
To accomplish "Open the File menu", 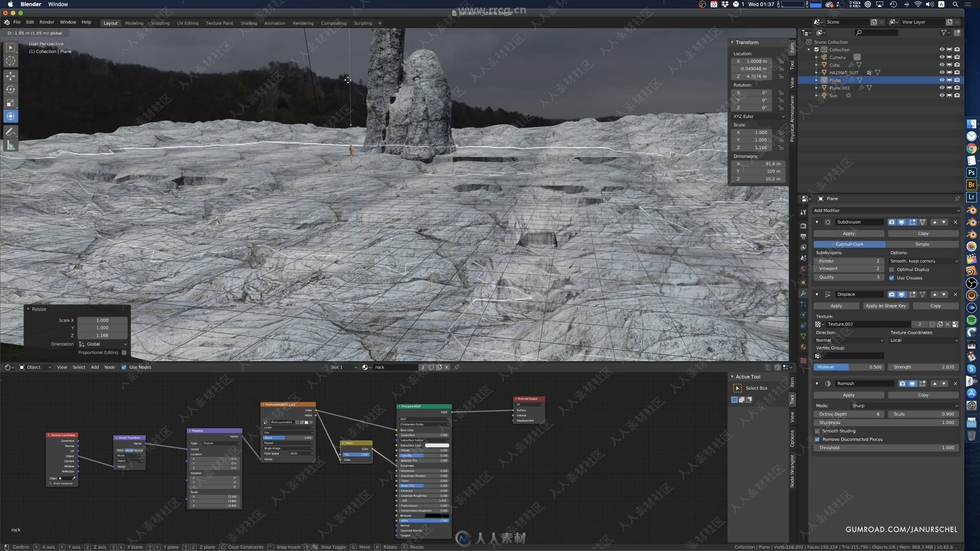I will tap(17, 22).
